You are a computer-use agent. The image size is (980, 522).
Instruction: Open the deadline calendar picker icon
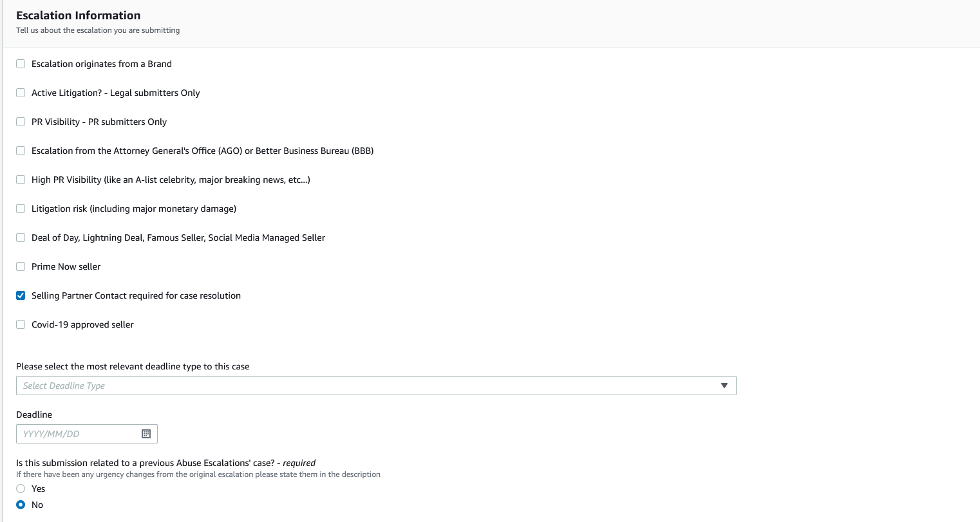(146, 434)
